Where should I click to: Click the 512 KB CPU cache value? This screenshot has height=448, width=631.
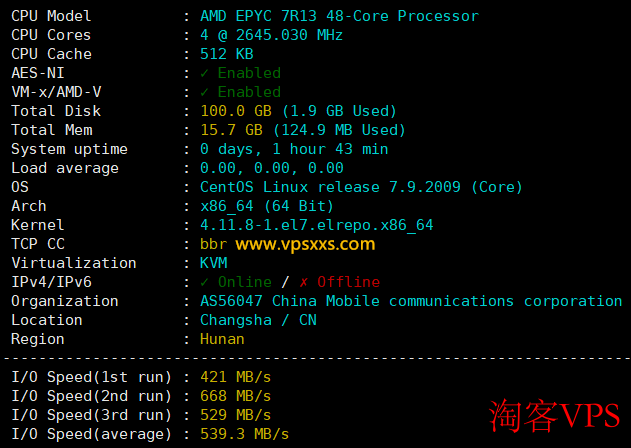[x=227, y=54]
